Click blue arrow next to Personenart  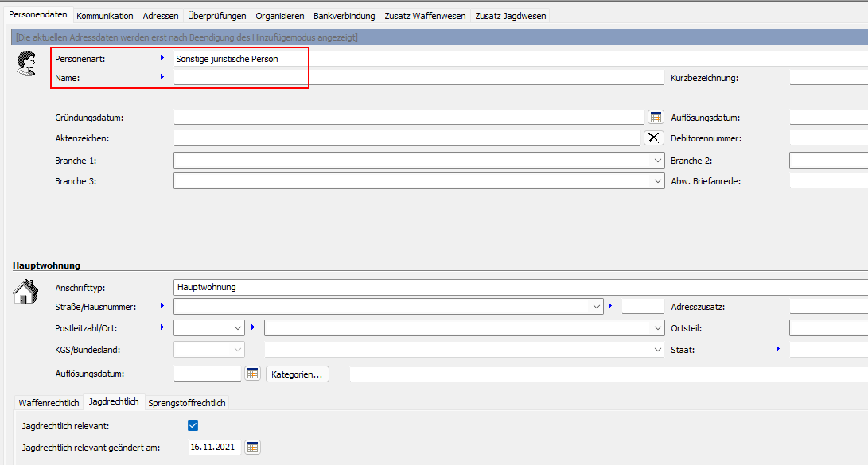pos(162,58)
